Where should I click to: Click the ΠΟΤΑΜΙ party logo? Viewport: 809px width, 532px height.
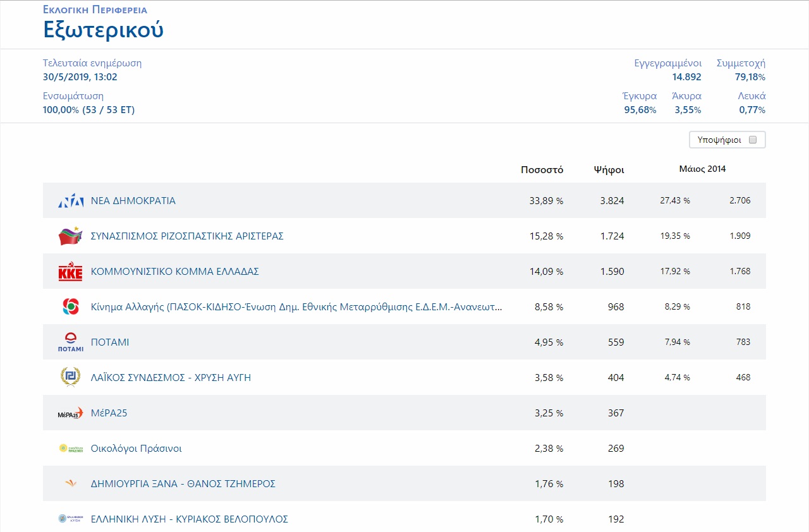[x=70, y=342]
